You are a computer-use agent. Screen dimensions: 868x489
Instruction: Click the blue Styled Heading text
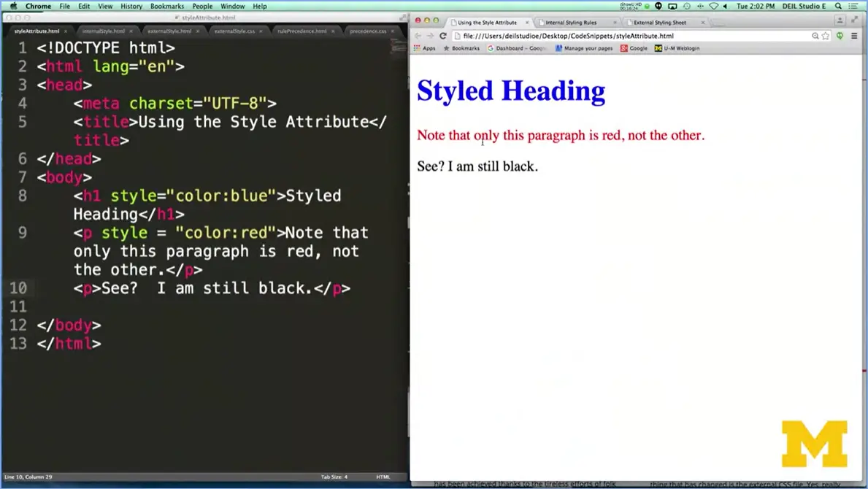coord(510,91)
